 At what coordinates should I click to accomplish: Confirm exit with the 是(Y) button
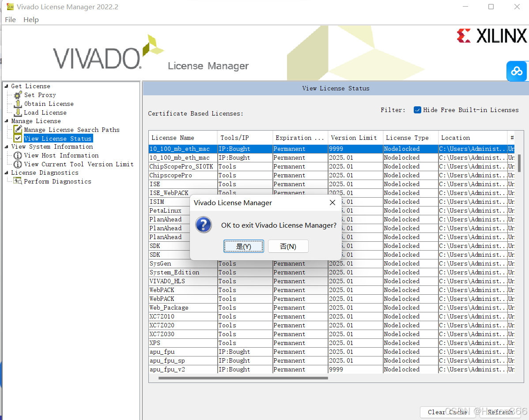(244, 247)
